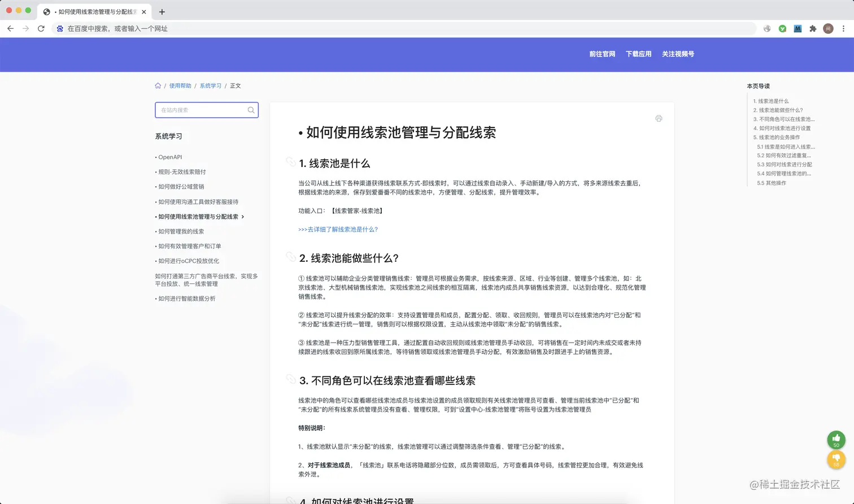Viewport: 854px width, 504px height.
Task: Jump to 5. 线索池的业务操作 in page guide
Action: tap(777, 137)
